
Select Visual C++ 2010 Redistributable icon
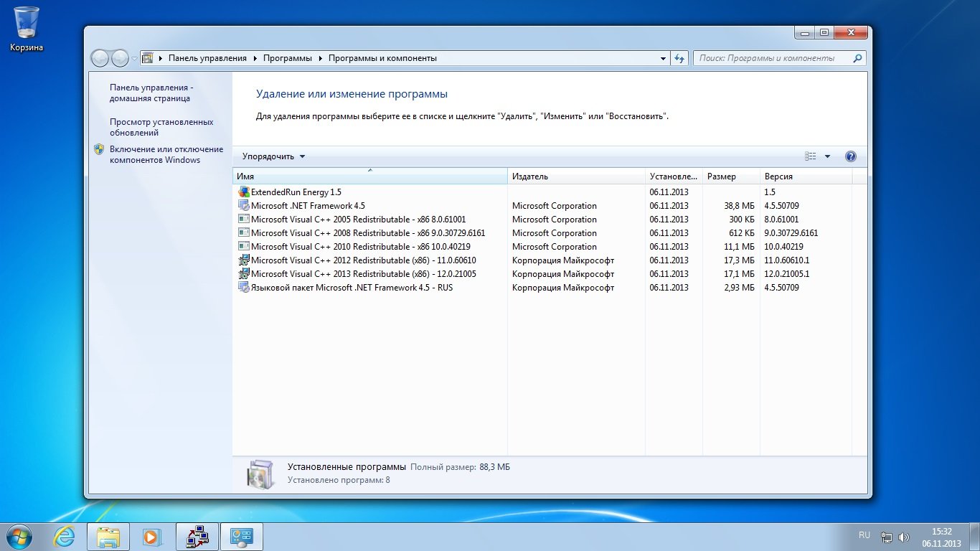pos(244,247)
